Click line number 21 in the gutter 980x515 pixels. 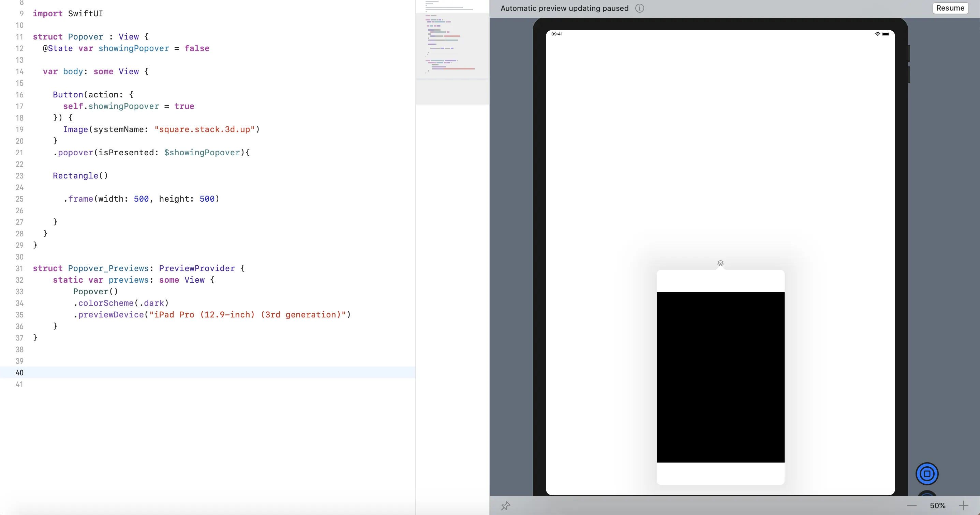point(19,153)
